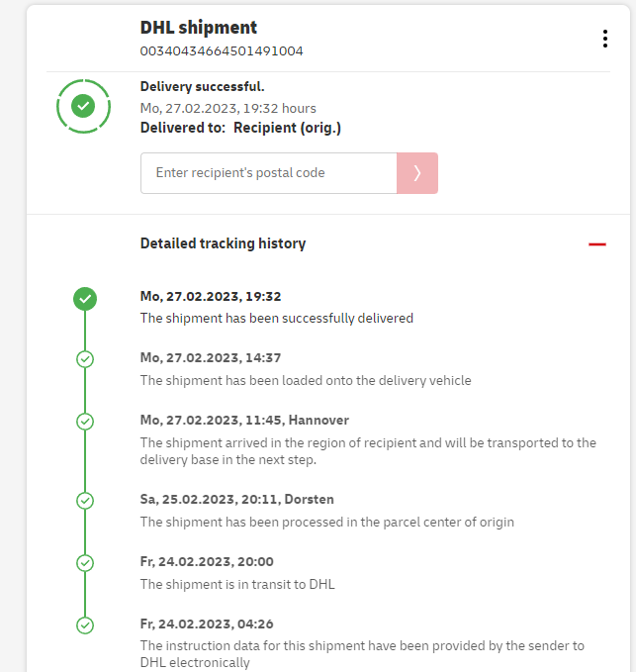Click the shipment number 00340434664501491004

[222, 50]
